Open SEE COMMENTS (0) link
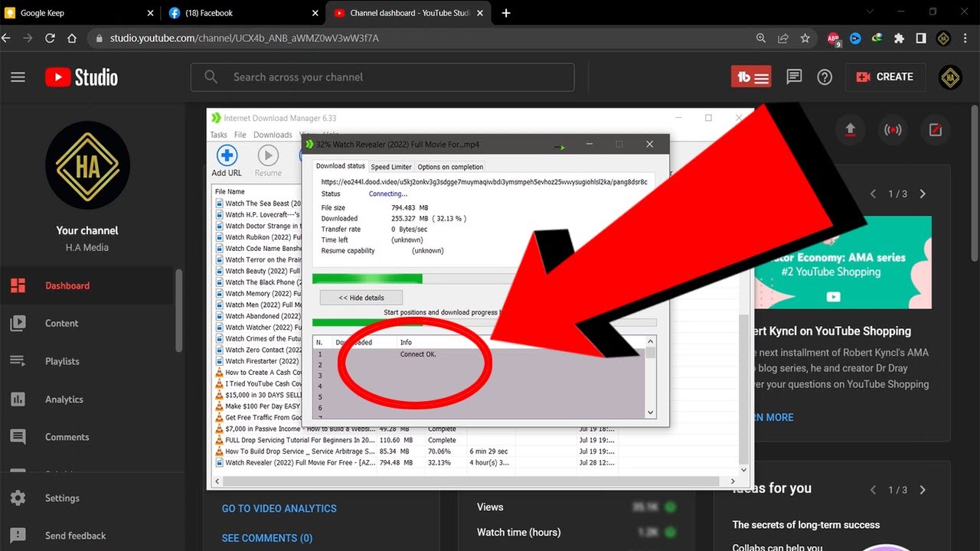Viewport: 980px width, 551px height. coord(267,538)
